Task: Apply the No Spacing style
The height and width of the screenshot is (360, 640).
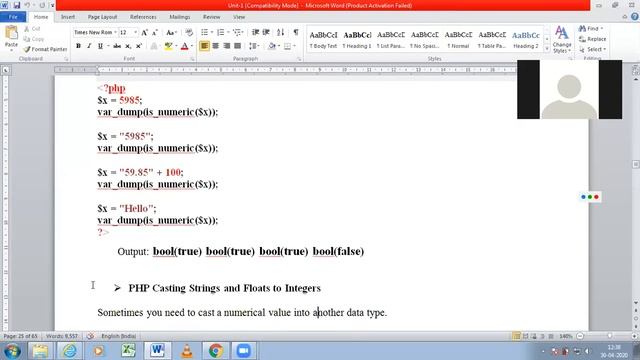Action: [x=424, y=40]
